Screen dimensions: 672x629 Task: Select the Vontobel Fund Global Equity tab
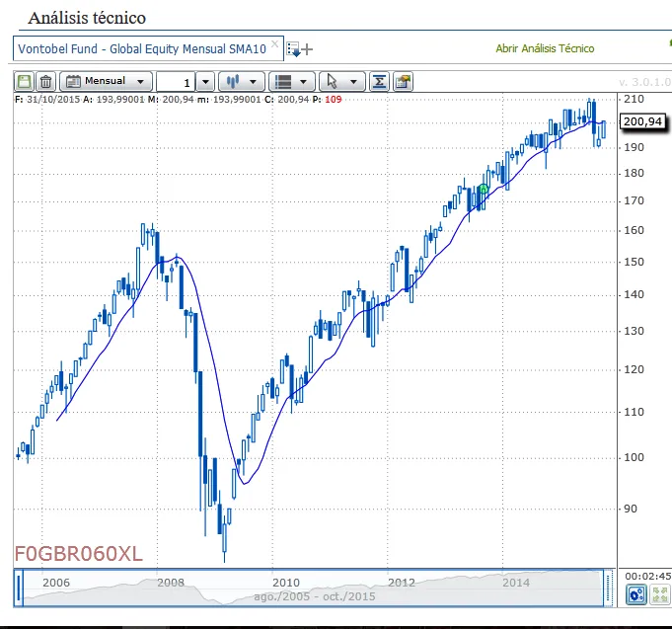143,48
